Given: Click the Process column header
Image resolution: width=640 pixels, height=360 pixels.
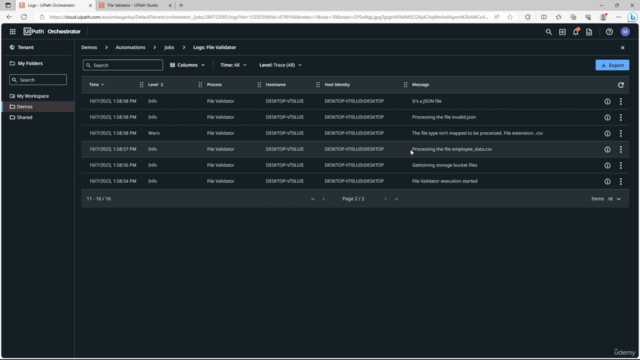Looking at the screenshot, I should [x=214, y=84].
